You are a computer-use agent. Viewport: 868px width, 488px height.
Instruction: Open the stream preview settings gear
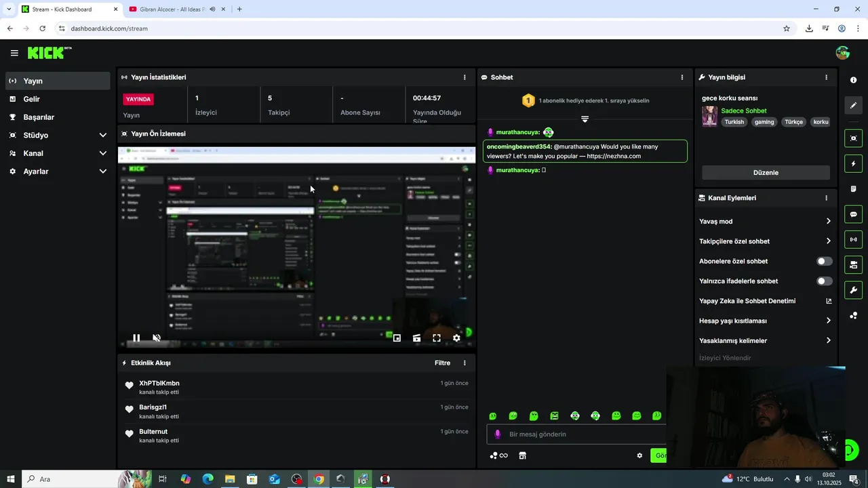[x=456, y=338]
